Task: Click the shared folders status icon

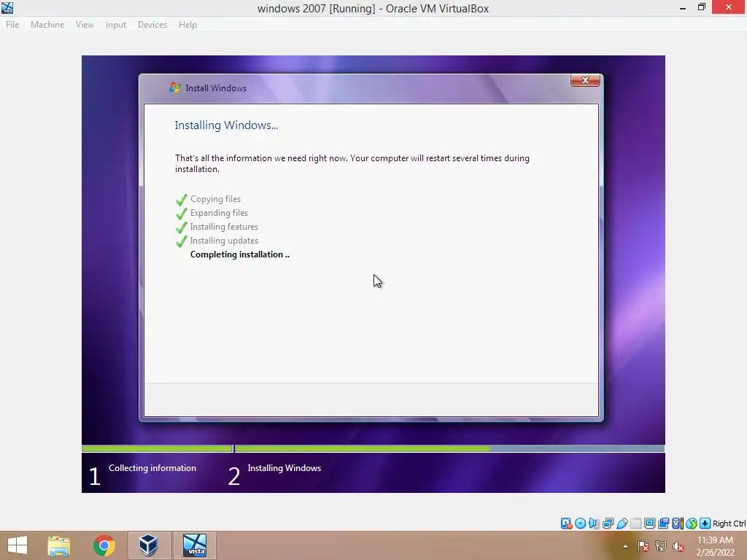Action: (x=635, y=524)
